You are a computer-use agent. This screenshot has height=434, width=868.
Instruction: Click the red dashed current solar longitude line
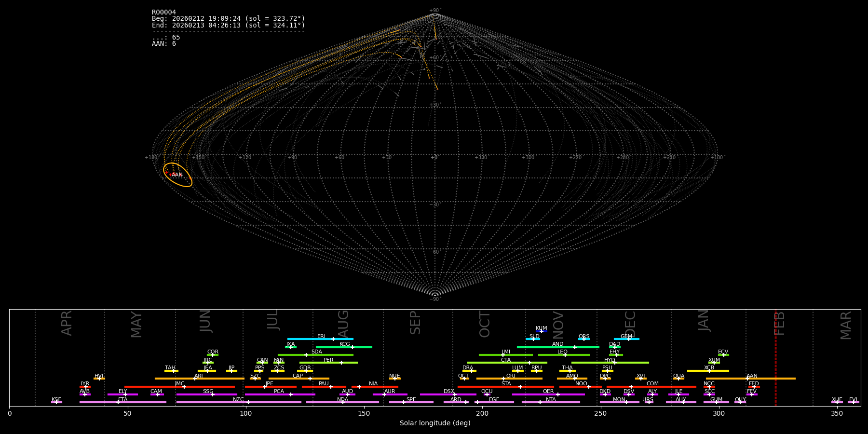click(x=775, y=357)
